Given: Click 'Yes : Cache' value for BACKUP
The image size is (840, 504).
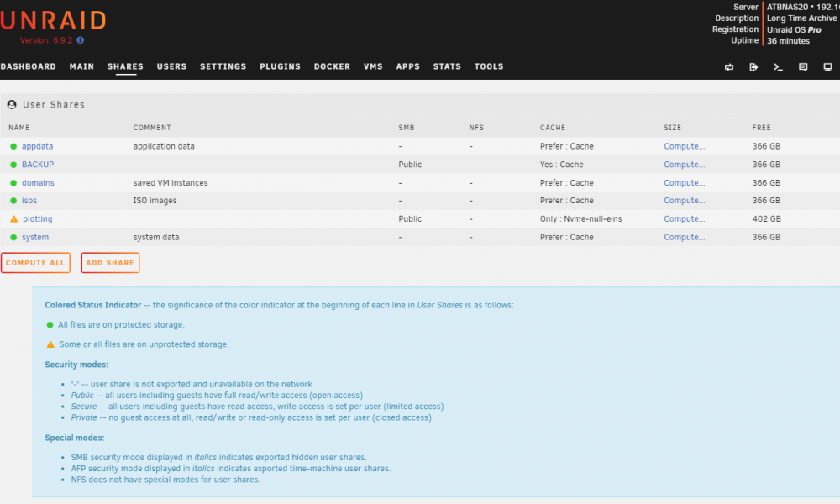Looking at the screenshot, I should click(561, 165).
